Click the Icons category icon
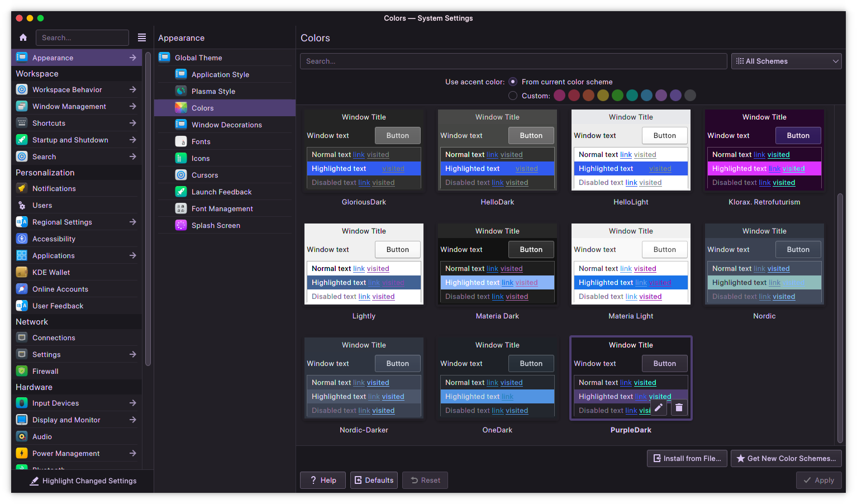857x504 pixels. click(x=181, y=158)
